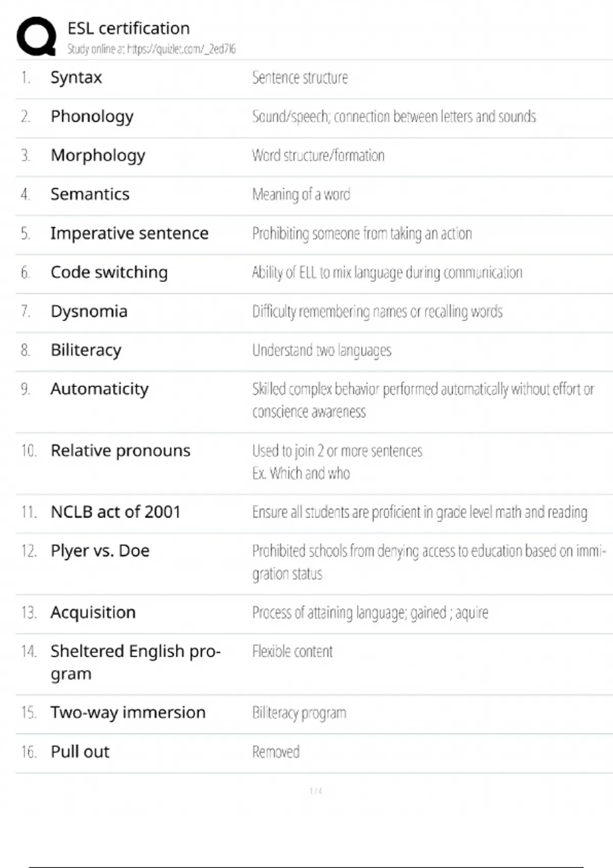Select the Acquisition definition text

coord(370,613)
